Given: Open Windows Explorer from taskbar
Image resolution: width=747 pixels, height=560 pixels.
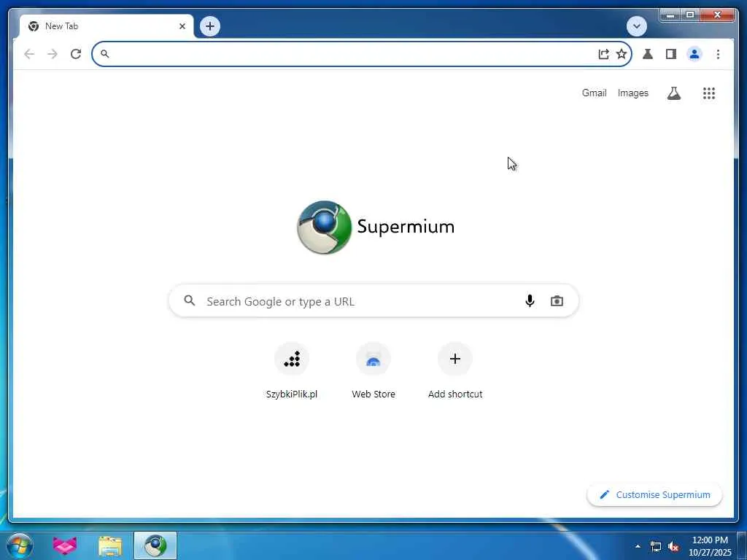Looking at the screenshot, I should (x=110, y=545).
